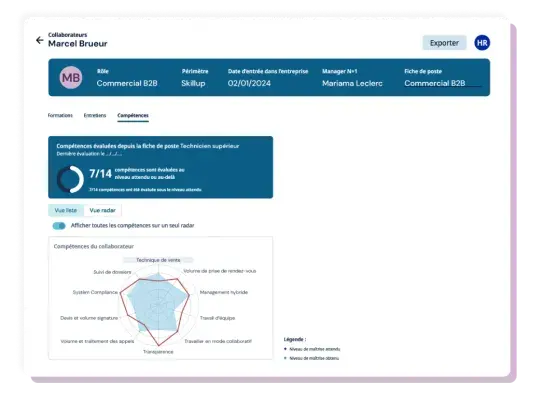Click the Collaborateurs breadcrumb link
541x400 pixels.
tap(68, 35)
